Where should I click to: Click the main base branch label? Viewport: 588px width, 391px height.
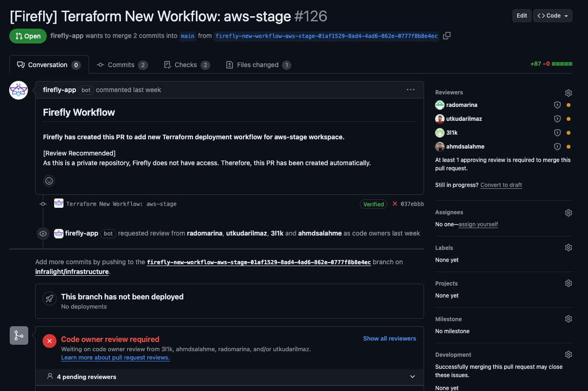(x=188, y=36)
